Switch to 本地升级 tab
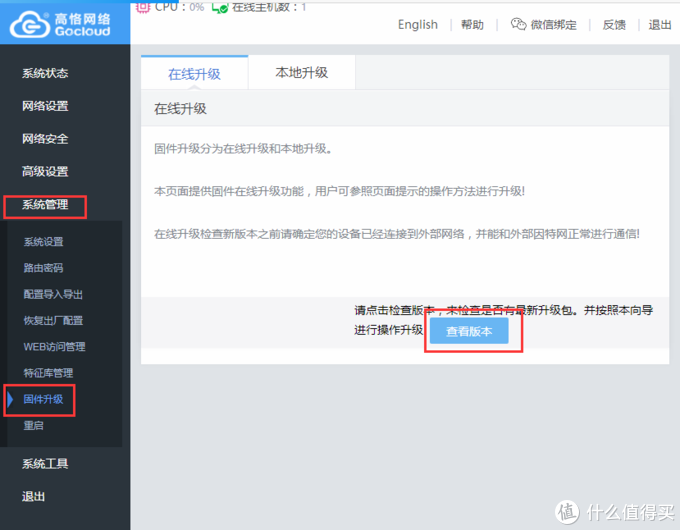The width and height of the screenshot is (680, 530). tap(302, 72)
